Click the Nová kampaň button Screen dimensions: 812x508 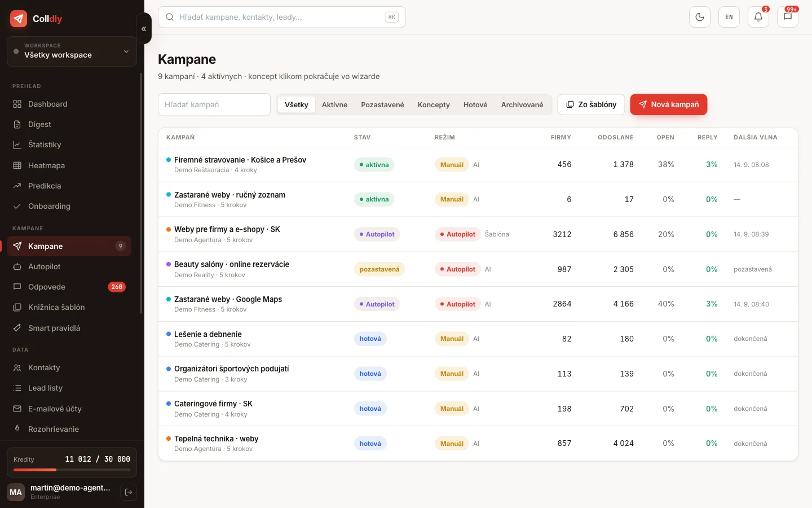tap(669, 104)
